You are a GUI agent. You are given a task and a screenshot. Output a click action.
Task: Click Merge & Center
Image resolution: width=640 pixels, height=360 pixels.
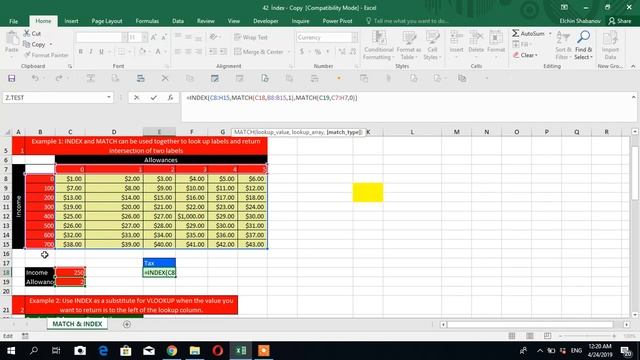(x=259, y=52)
